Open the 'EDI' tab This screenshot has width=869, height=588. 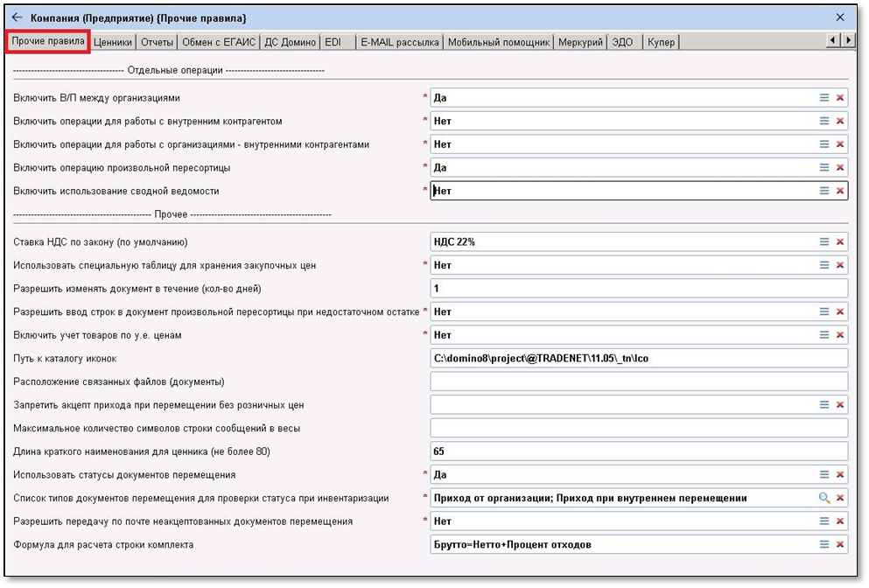click(x=337, y=42)
